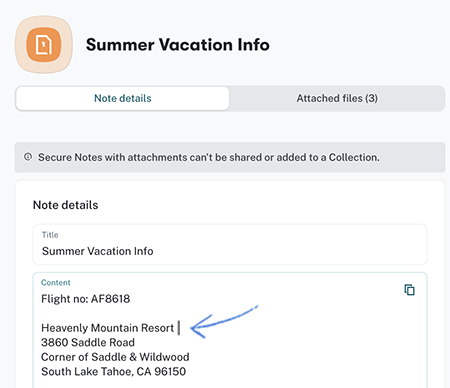Click the 3860 Saddle Road line
The height and width of the screenshot is (388, 450).
point(88,342)
